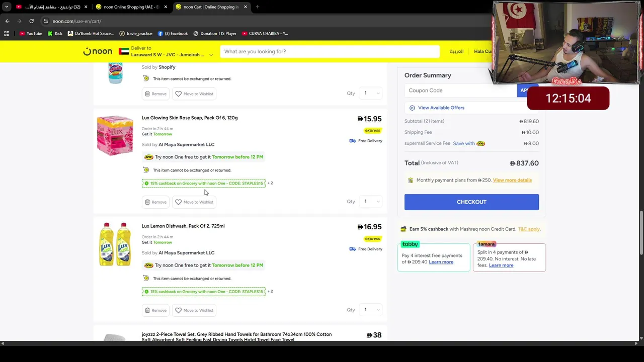Click View Available Offers
The height and width of the screenshot is (362, 644).
click(x=441, y=108)
